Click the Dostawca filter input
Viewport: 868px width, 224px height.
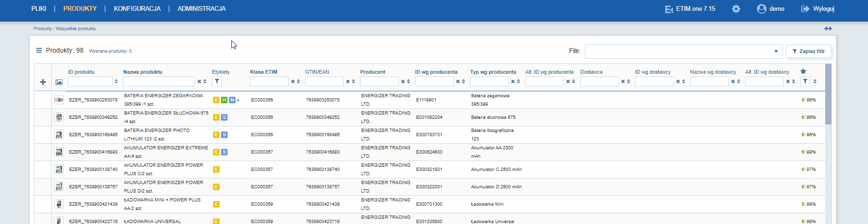600,82
